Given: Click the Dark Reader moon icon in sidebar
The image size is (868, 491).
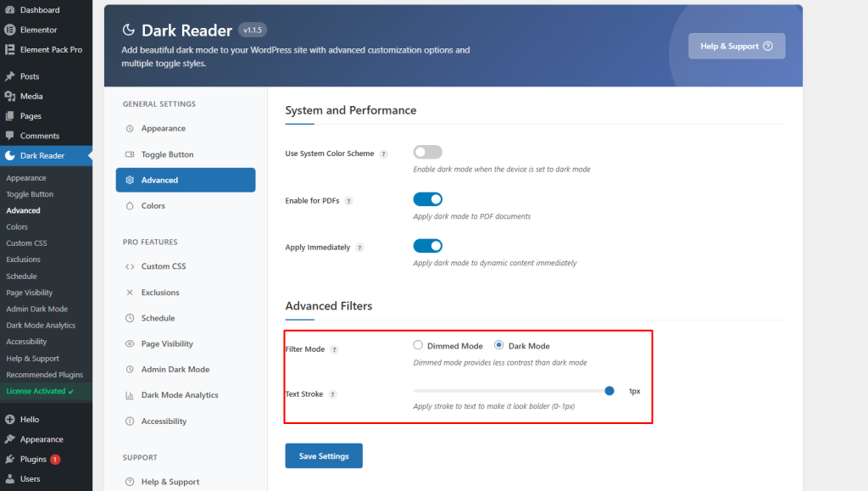Looking at the screenshot, I should pyautogui.click(x=10, y=155).
